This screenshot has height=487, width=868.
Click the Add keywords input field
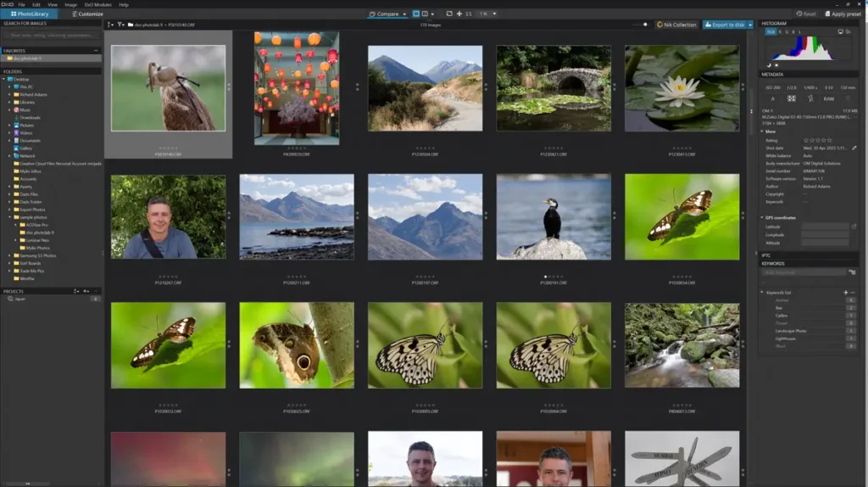click(x=804, y=272)
